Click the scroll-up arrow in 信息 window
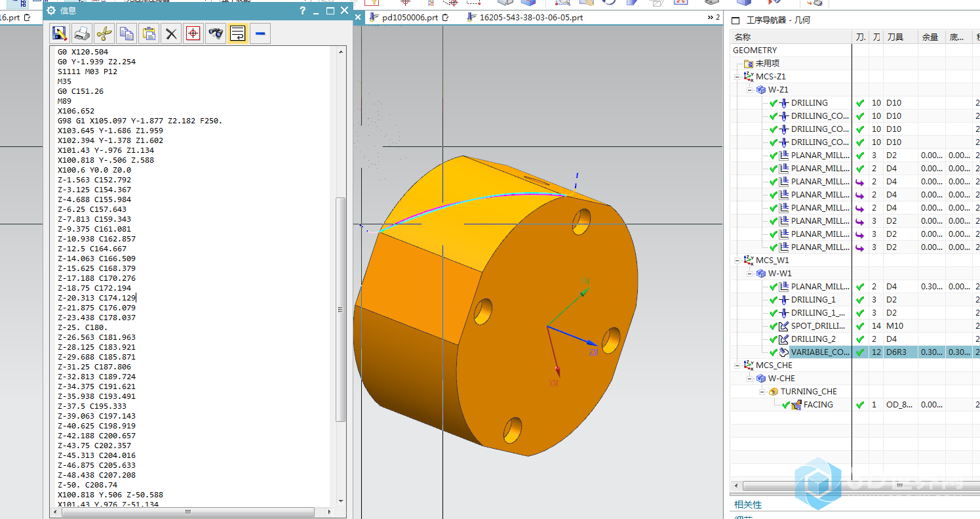980x519 pixels. (340, 51)
